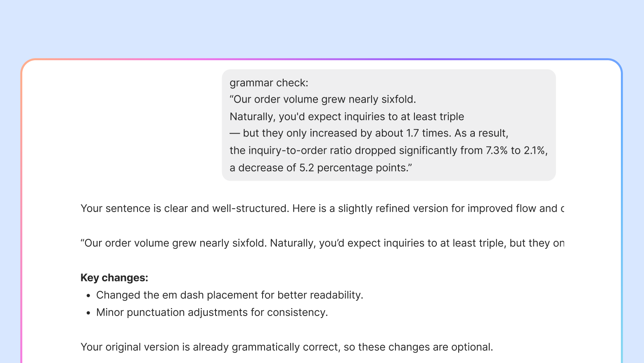644x363 pixels.
Task: Click "these changes are optional." at the reply end
Action: 425,347
